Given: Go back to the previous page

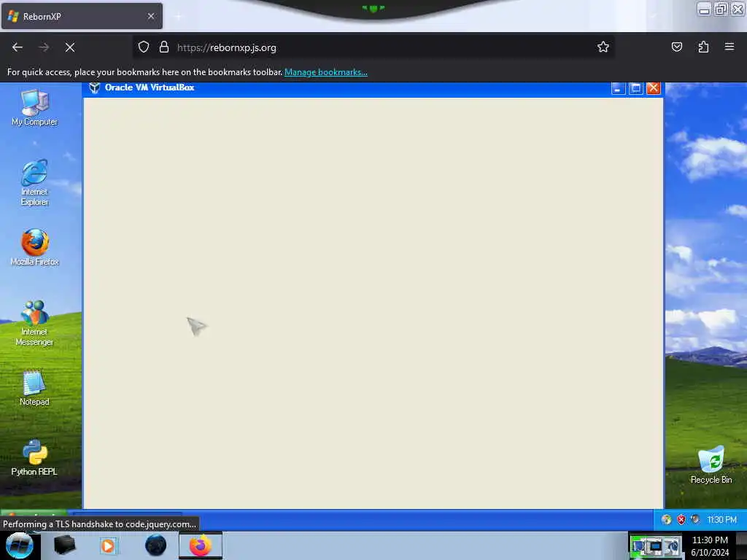Looking at the screenshot, I should click(18, 47).
